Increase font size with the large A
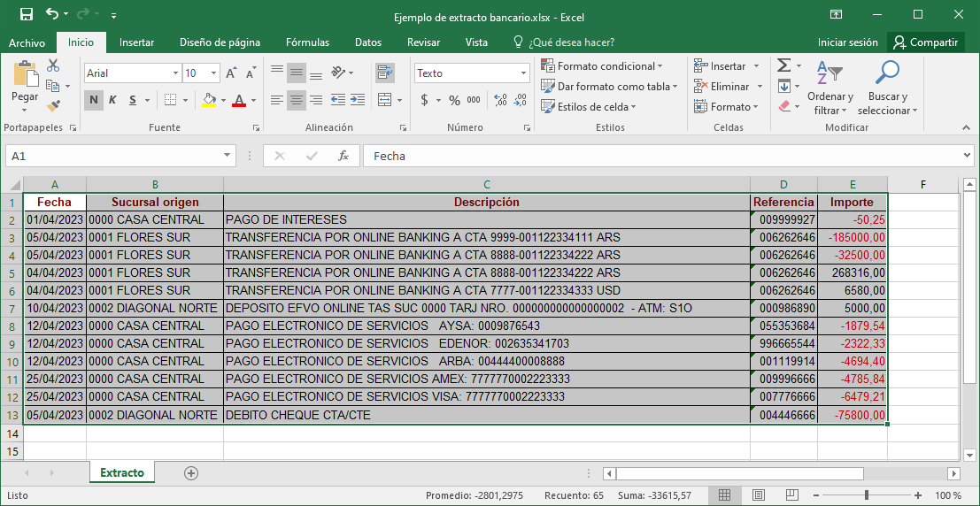 231,73
